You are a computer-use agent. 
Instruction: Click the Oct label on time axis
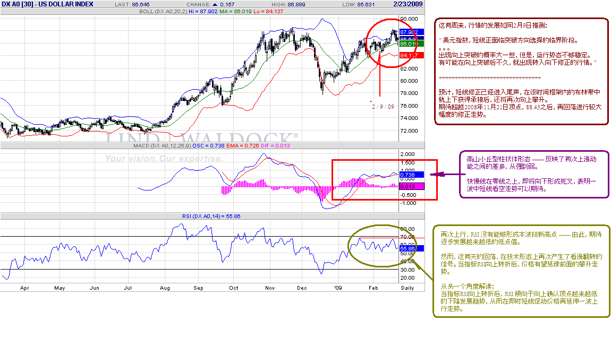[234, 288]
